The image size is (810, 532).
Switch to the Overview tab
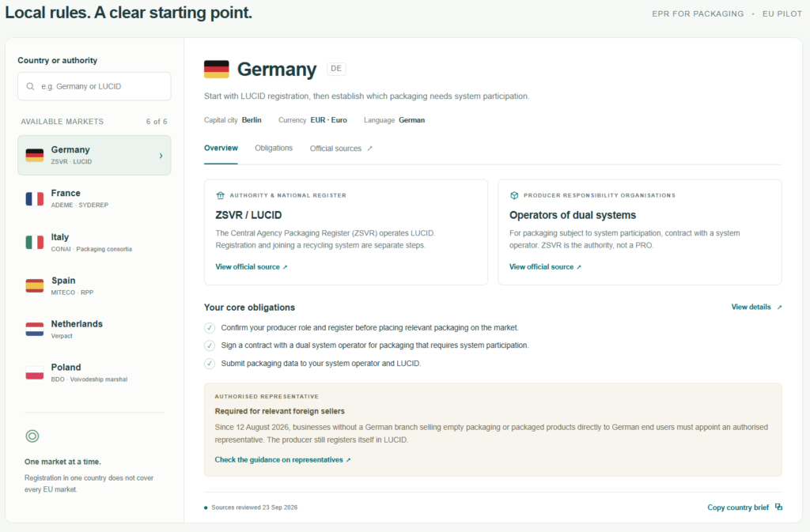coord(221,148)
